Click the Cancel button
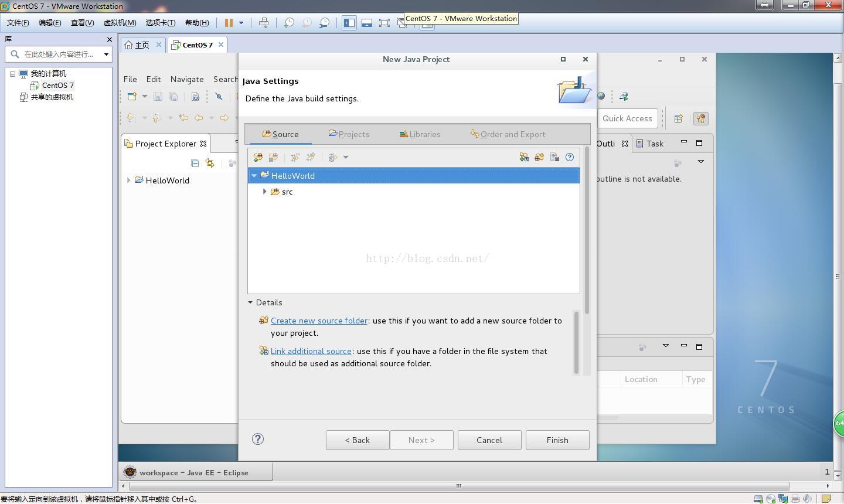844x504 pixels. [489, 440]
